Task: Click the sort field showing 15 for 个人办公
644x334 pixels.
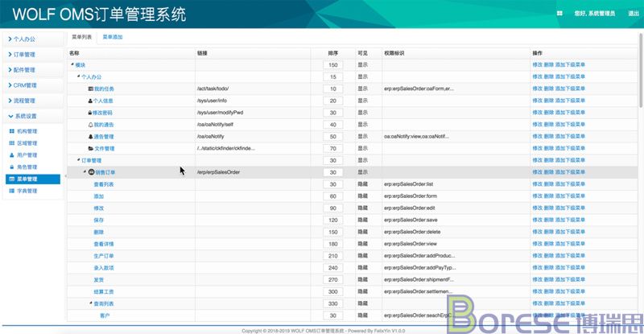Action: point(333,76)
